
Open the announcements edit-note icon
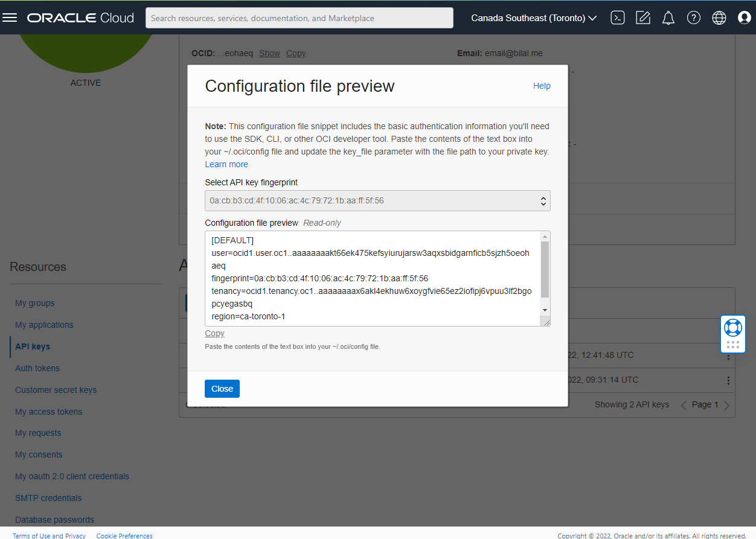[643, 18]
